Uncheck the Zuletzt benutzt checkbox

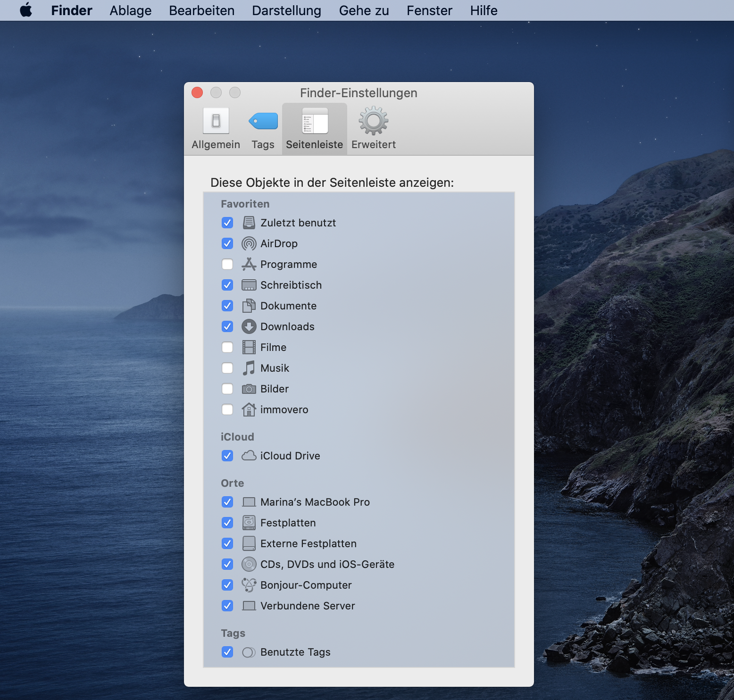pos(227,223)
